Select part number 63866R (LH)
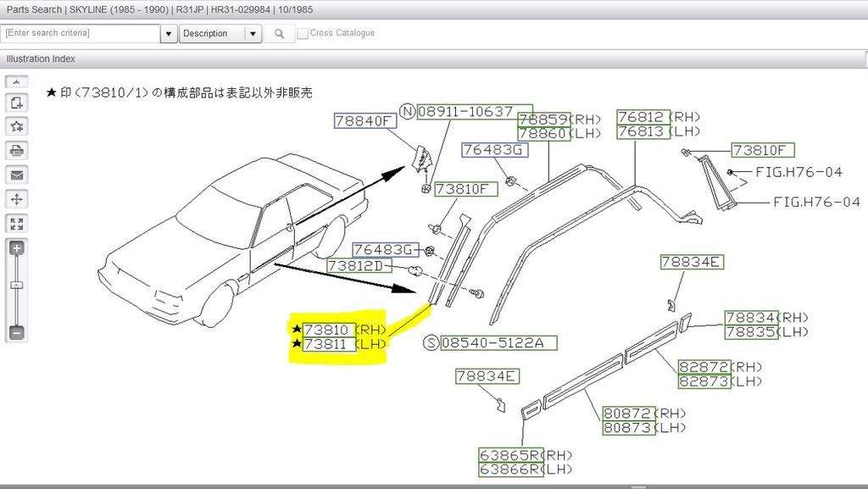Image resolution: width=868 pixels, height=489 pixels. (511, 470)
